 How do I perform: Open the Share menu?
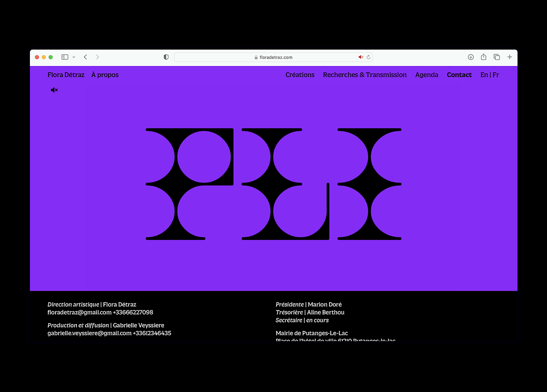pyautogui.click(x=484, y=57)
